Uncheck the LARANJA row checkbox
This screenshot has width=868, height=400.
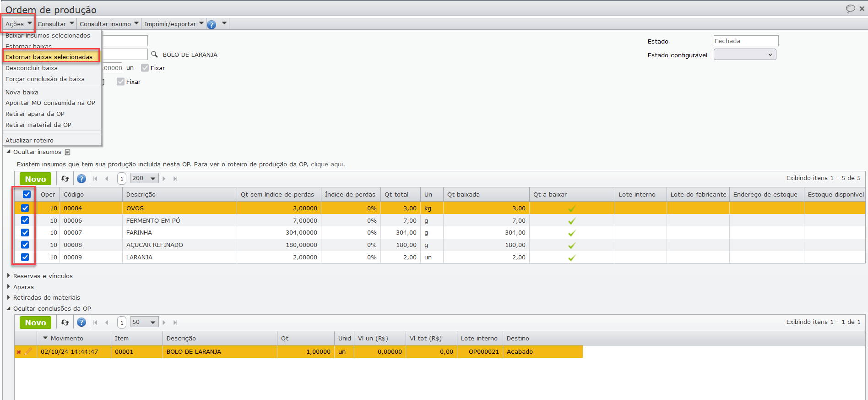25,257
